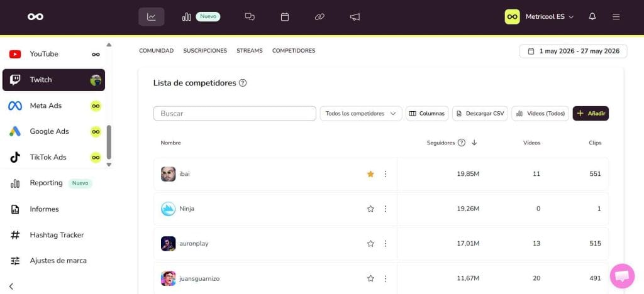
Task: Open the Todos los competidores dropdown
Action: pyautogui.click(x=361, y=114)
